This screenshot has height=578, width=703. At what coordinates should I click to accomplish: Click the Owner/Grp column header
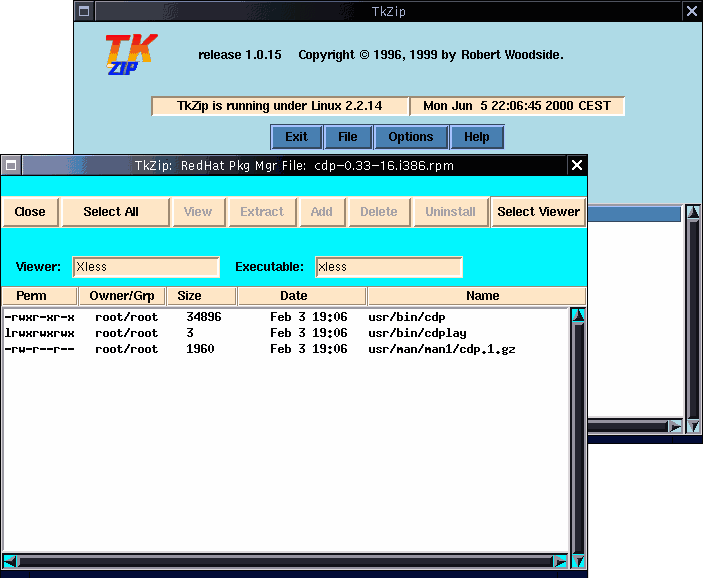[x=122, y=296]
